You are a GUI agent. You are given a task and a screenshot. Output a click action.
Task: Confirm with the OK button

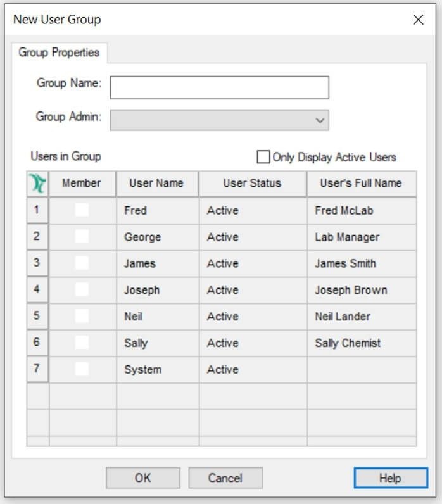click(x=143, y=478)
